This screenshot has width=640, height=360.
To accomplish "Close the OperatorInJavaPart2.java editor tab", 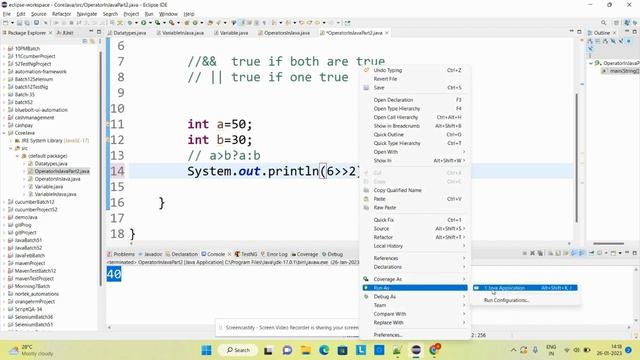I will [x=387, y=33].
